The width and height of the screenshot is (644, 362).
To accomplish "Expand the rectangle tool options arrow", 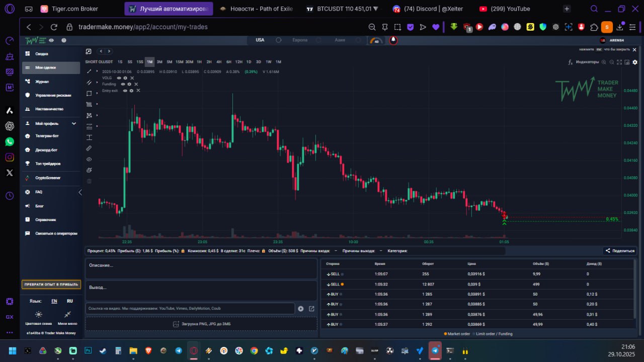I will [x=97, y=93].
